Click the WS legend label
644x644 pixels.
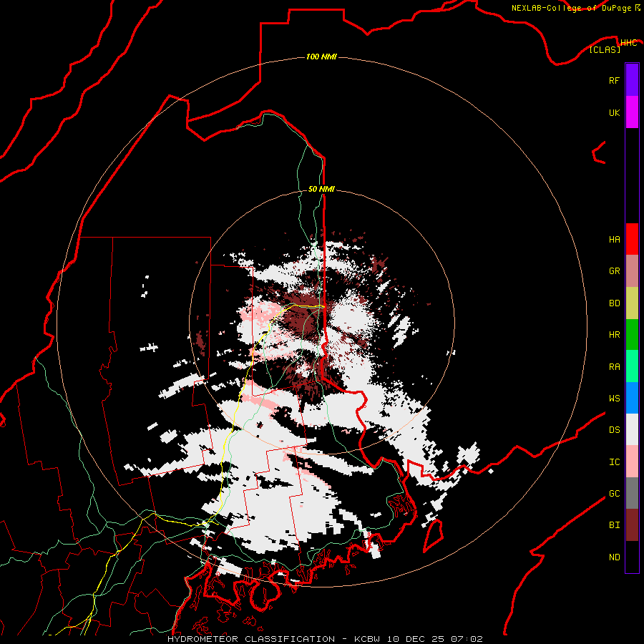(614, 399)
